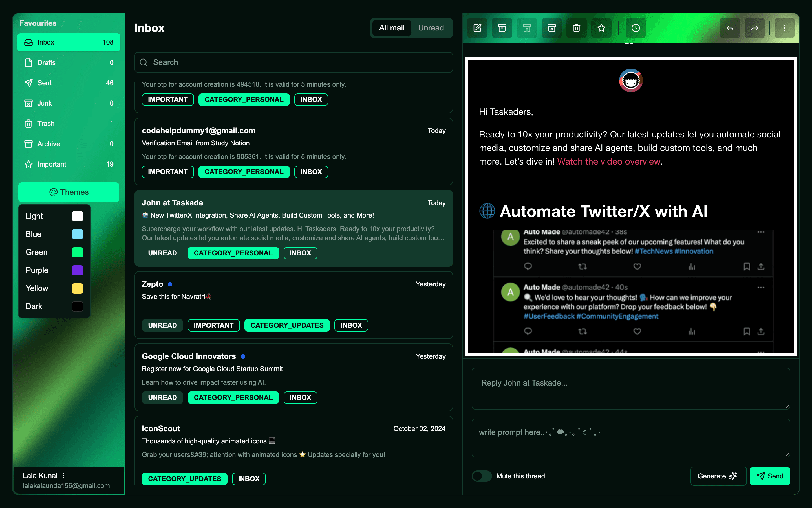The image size is (812, 508).
Task: Select the Dark theme black swatch
Action: click(78, 306)
